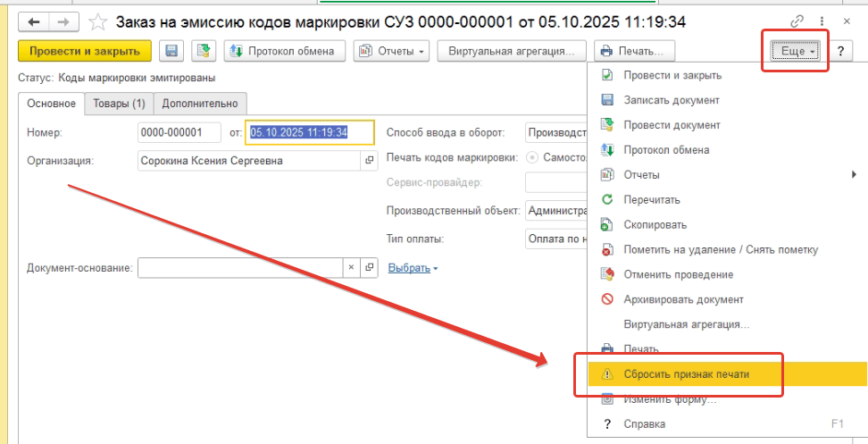868x444 pixels.
Task: Open the Выбрать dropdown link
Action: [413, 268]
